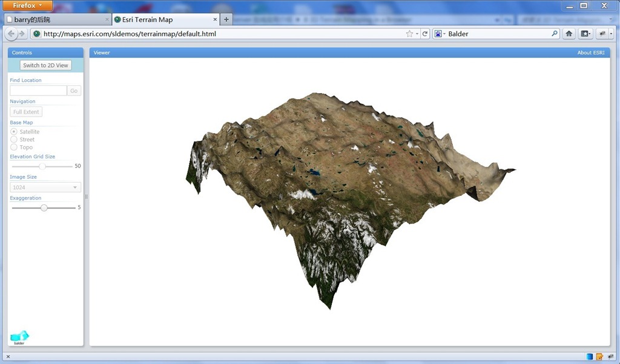Expand the Image Size 1024 dropdown

(45, 187)
